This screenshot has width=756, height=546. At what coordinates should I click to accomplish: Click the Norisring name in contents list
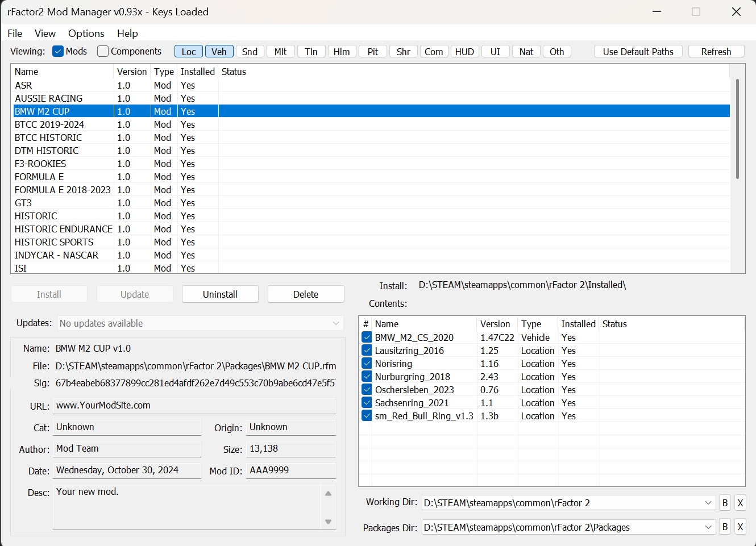pos(393,364)
